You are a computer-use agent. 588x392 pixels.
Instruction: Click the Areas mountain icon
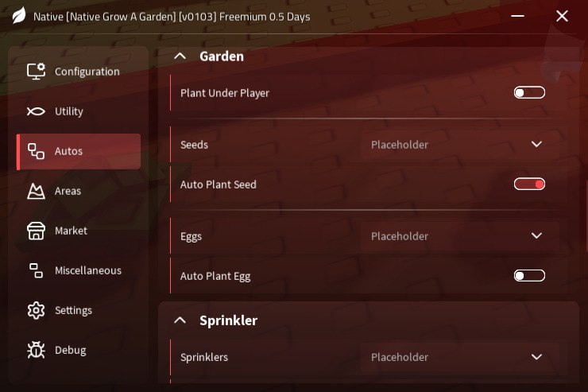click(x=36, y=191)
